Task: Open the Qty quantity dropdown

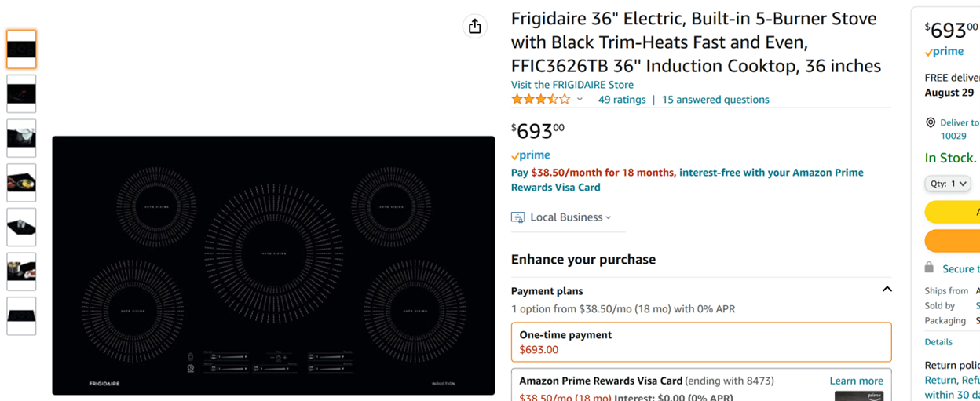Action: [x=948, y=184]
